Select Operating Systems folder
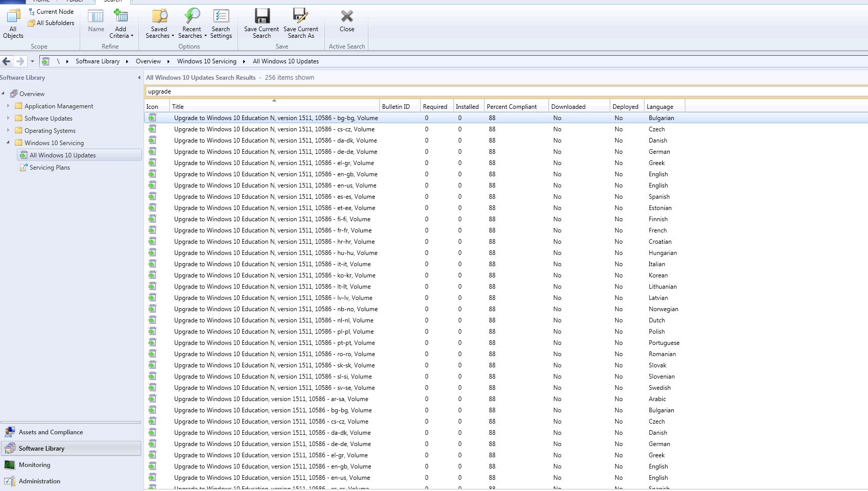 [x=50, y=131]
